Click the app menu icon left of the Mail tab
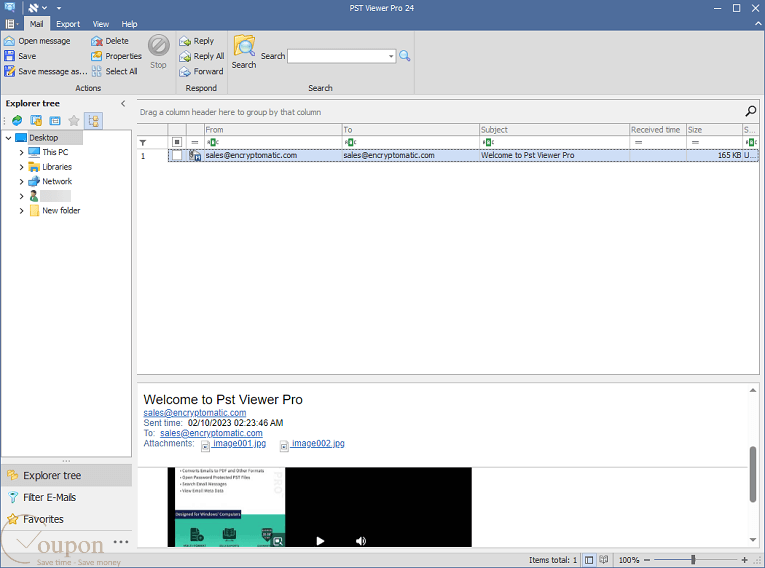Screen dimensions: 765x568 click(x=11, y=24)
